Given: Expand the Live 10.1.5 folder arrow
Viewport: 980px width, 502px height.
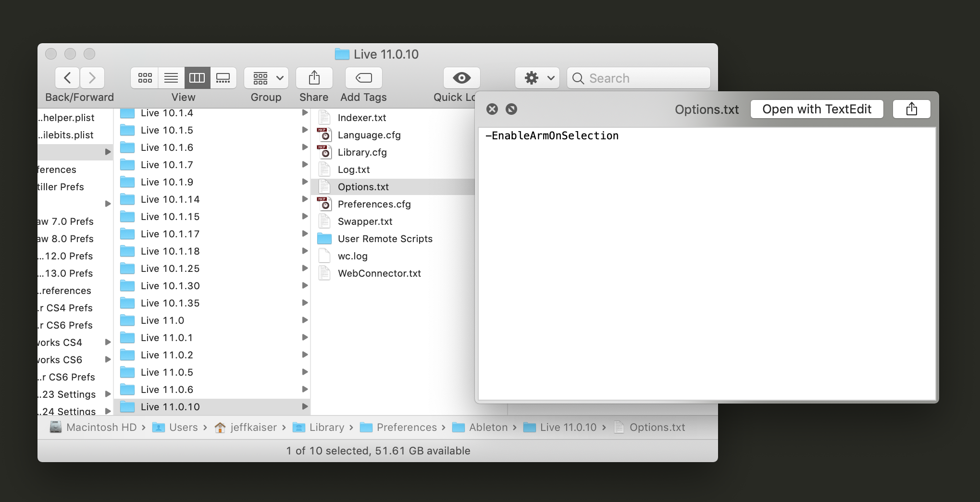Looking at the screenshot, I should coord(305,130).
